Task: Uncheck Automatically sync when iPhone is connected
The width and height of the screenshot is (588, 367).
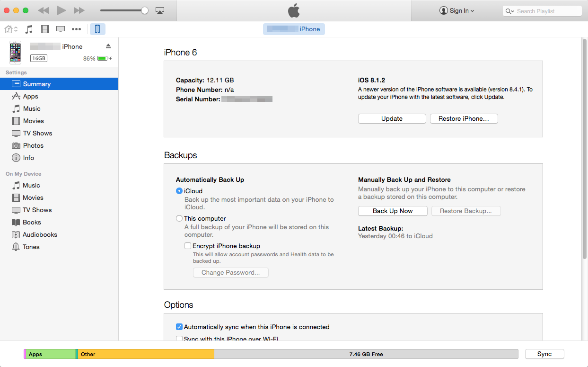Action: (179, 327)
